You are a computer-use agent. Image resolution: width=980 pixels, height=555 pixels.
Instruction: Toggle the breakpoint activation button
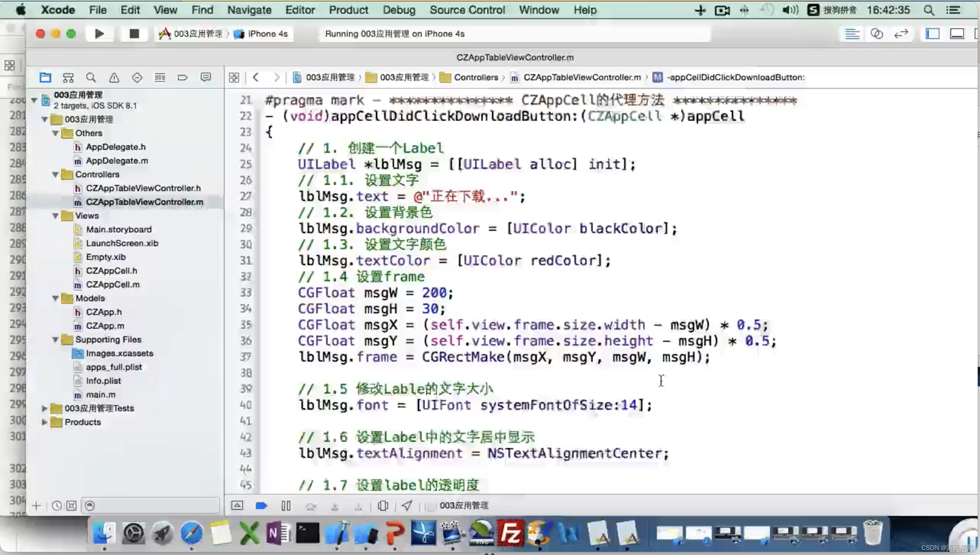261,505
